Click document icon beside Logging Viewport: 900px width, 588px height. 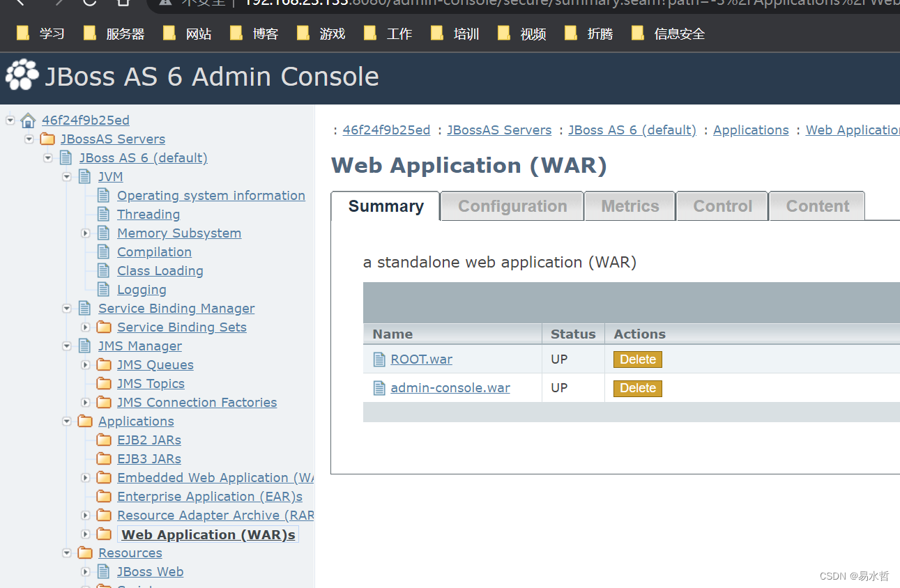click(x=104, y=290)
